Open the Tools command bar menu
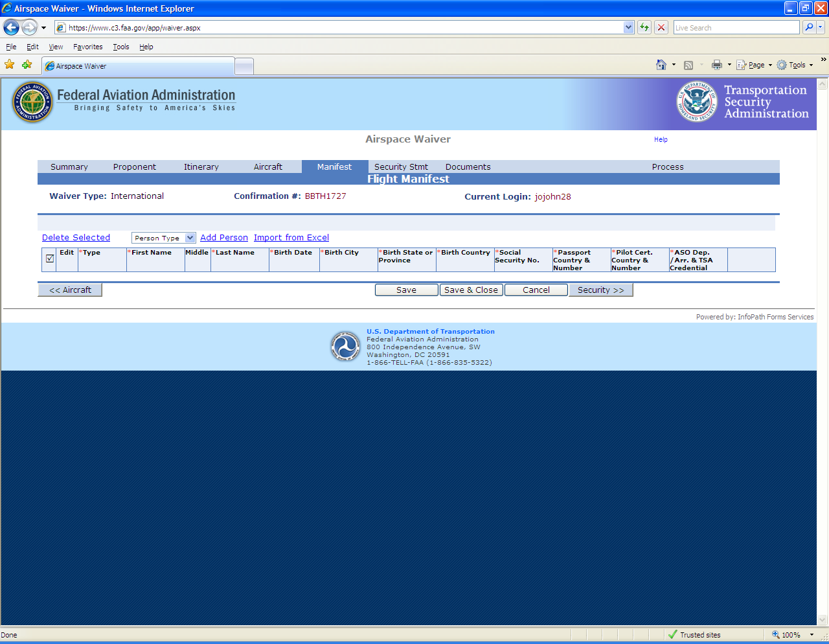Image resolution: width=829 pixels, height=644 pixels. coord(795,65)
